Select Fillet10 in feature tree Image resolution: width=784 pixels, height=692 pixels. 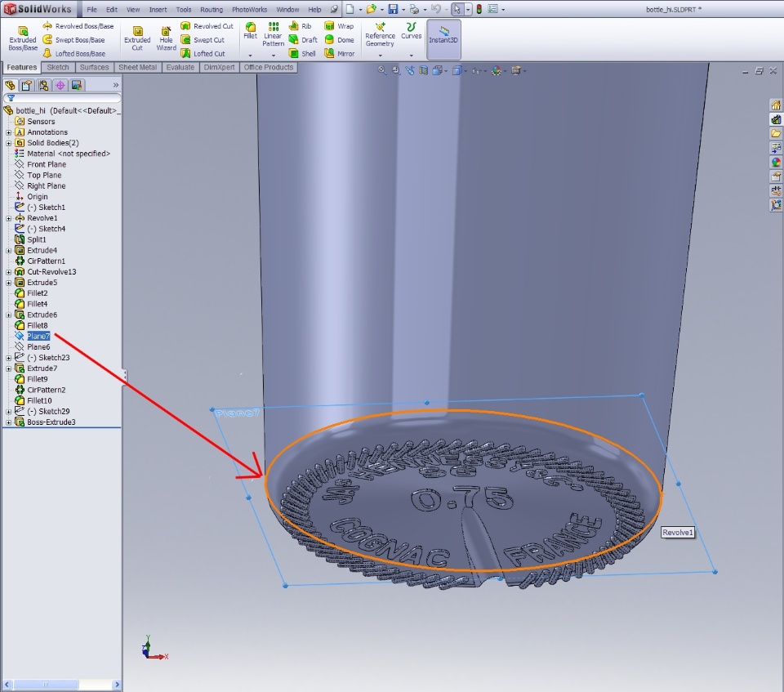33,401
